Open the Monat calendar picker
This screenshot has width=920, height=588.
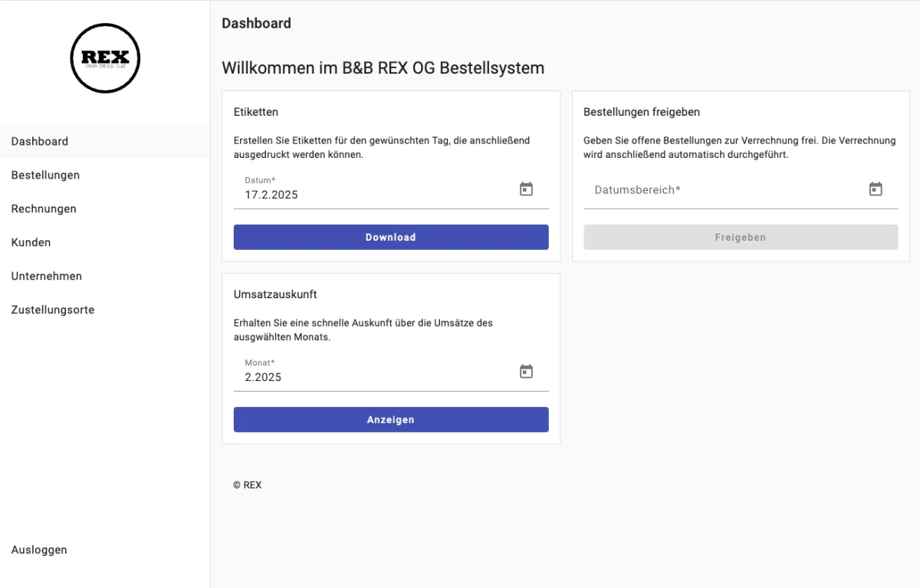(526, 370)
